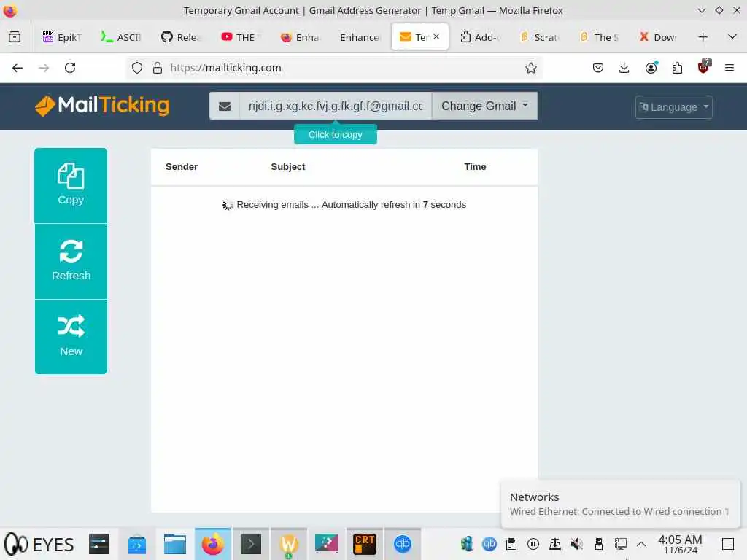Open Firefox downloads panel
Screen dimensions: 747x560
click(624, 68)
